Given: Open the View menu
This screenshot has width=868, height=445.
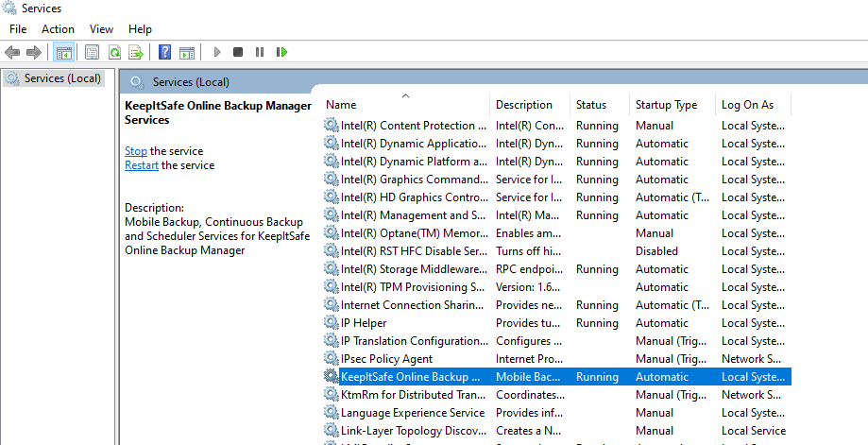Looking at the screenshot, I should tap(101, 29).
